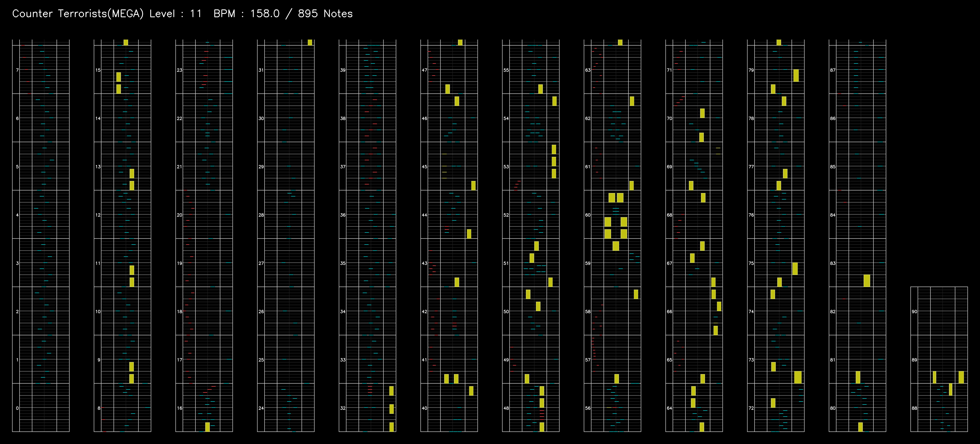Click the yellow long note in measure 57

[x=617, y=379]
